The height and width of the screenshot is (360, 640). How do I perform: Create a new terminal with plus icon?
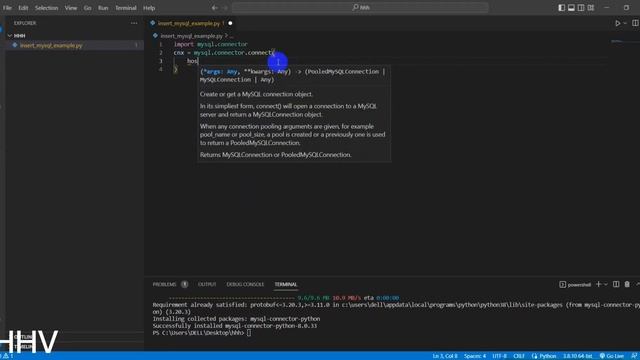click(598, 284)
